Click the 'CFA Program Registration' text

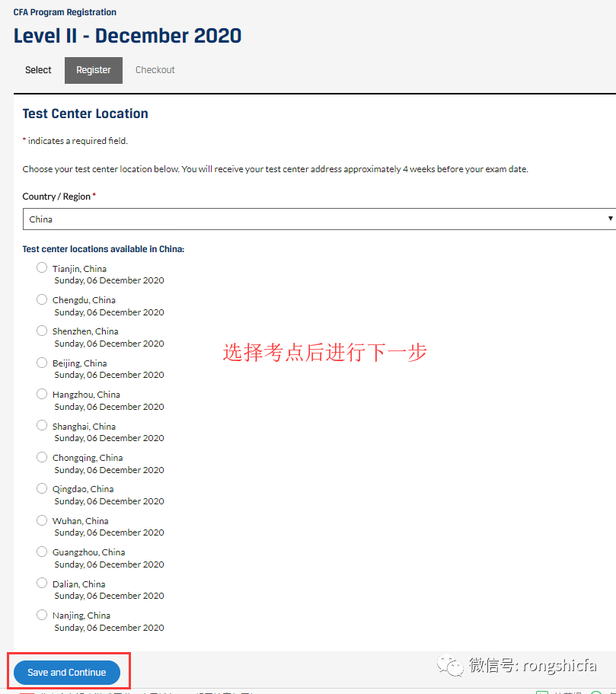coord(65,12)
